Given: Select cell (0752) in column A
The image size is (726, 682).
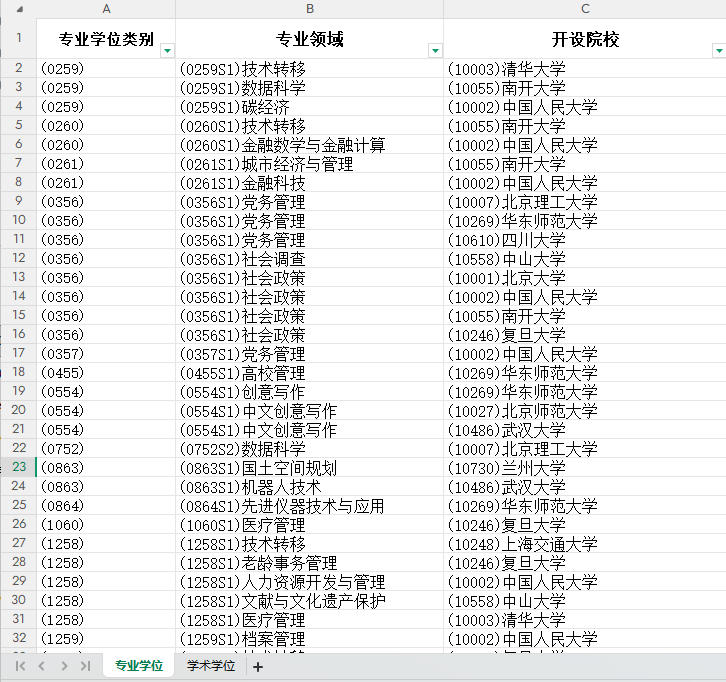Looking at the screenshot, I should [106, 448].
